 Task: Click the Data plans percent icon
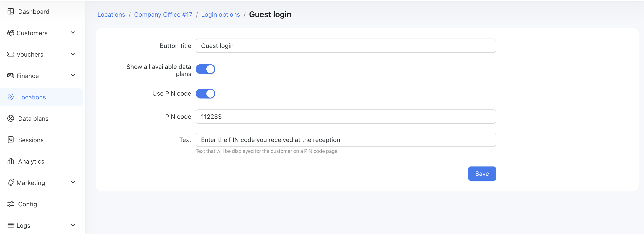10,119
